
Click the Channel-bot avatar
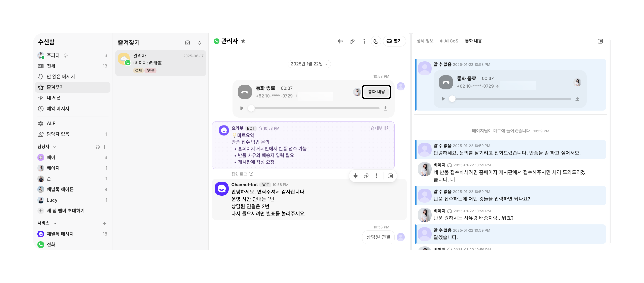221,189
